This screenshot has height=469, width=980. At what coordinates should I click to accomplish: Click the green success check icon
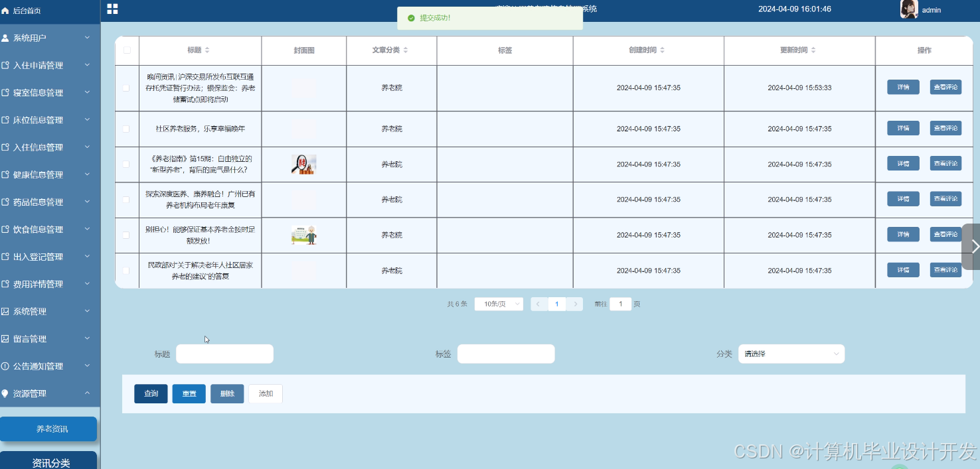point(411,18)
